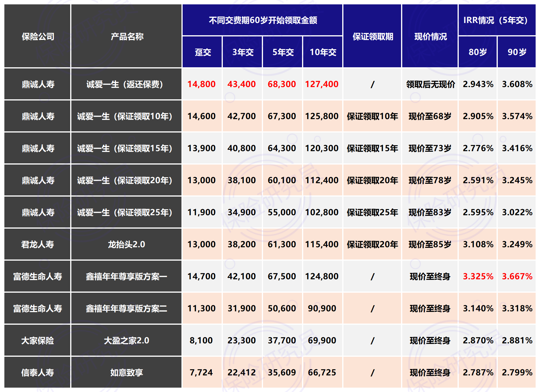This screenshot has width=540, height=392.
Task: Select the 现价至73岁 cell
Action: [x=430, y=148]
